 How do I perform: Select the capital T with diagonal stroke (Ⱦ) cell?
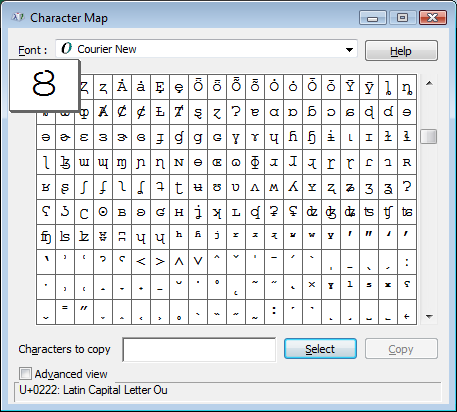tap(179, 112)
